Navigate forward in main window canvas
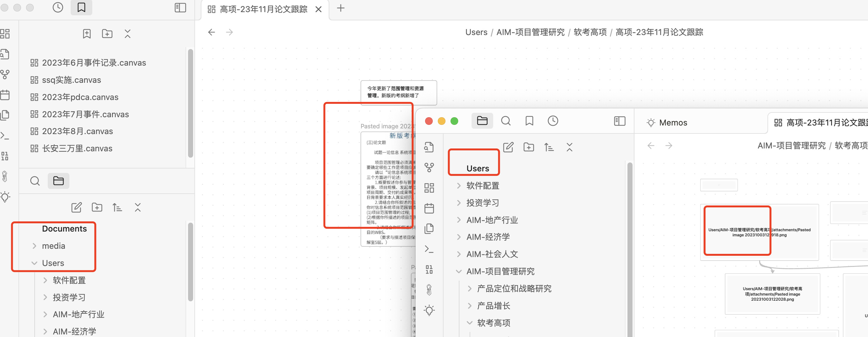 coord(229,32)
